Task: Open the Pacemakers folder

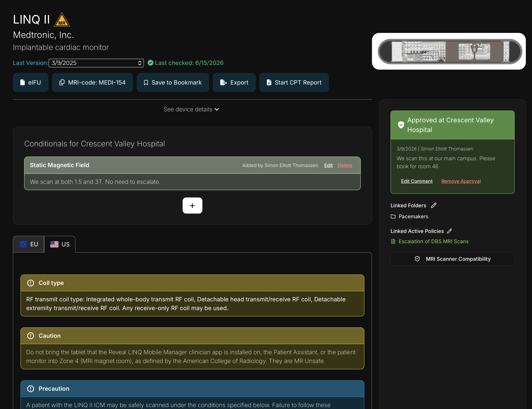Action: coord(409,216)
